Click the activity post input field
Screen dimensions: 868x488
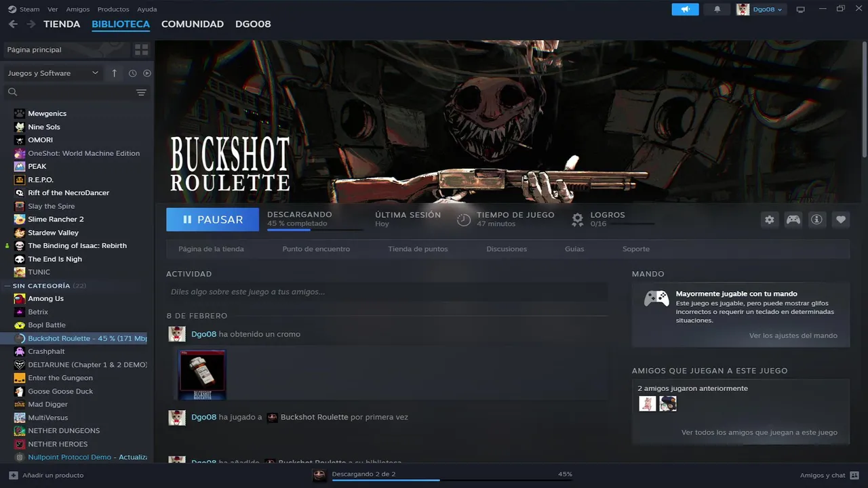coord(387,292)
